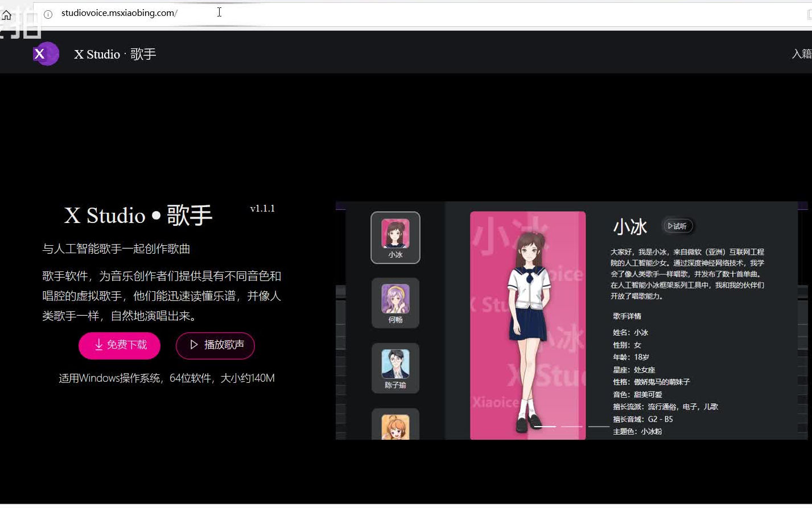Click the v1.1.1 version label
This screenshot has width=812, height=508.
[x=262, y=208]
